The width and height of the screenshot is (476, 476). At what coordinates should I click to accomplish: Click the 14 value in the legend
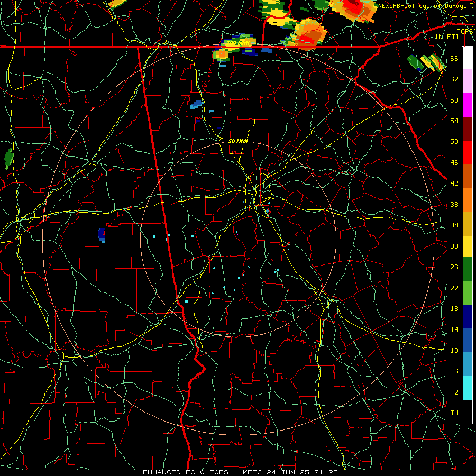[454, 329]
